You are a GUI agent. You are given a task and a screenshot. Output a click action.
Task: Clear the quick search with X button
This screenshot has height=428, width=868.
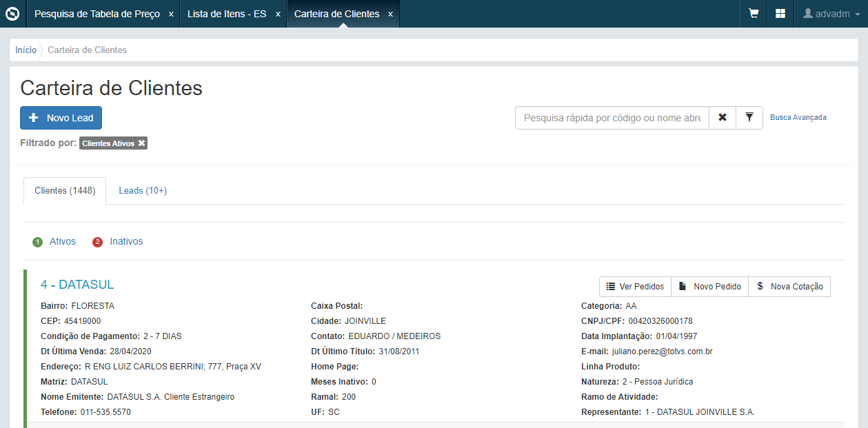tap(723, 118)
